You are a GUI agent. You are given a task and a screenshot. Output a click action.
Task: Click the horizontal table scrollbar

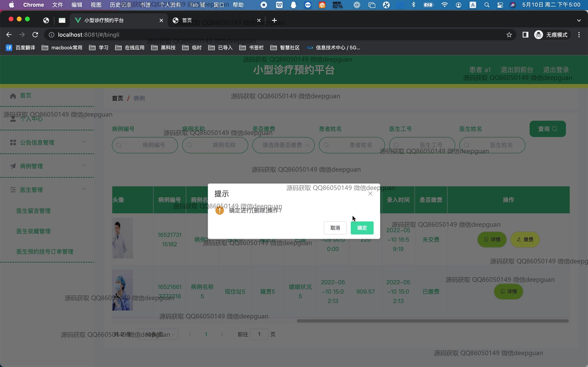(x=432, y=321)
